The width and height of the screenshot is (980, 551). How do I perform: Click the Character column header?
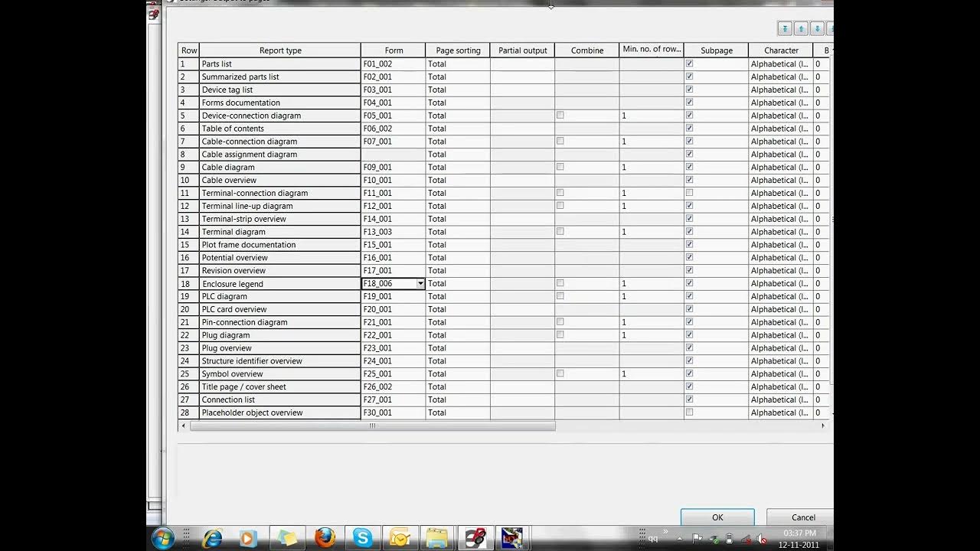click(x=781, y=51)
